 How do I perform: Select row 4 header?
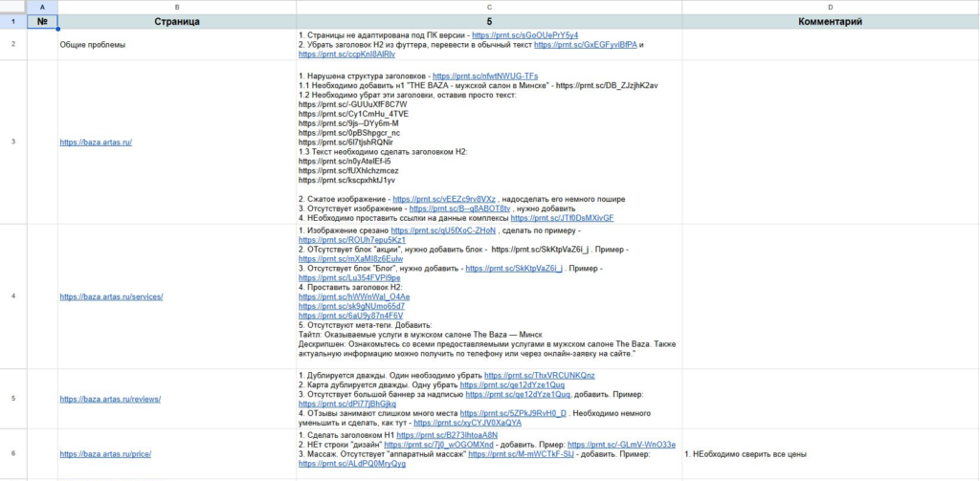[x=13, y=296]
